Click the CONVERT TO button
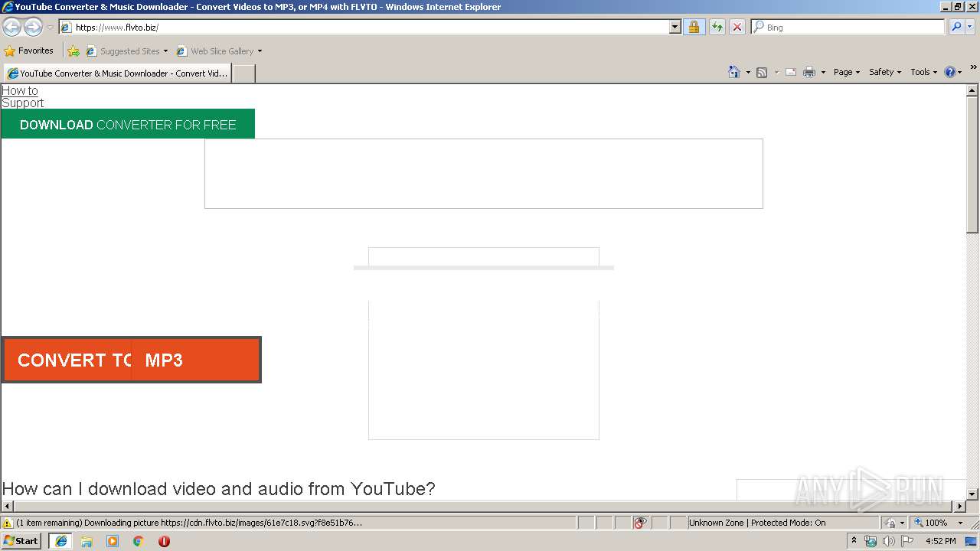The height and width of the screenshot is (551, 980). pos(67,360)
